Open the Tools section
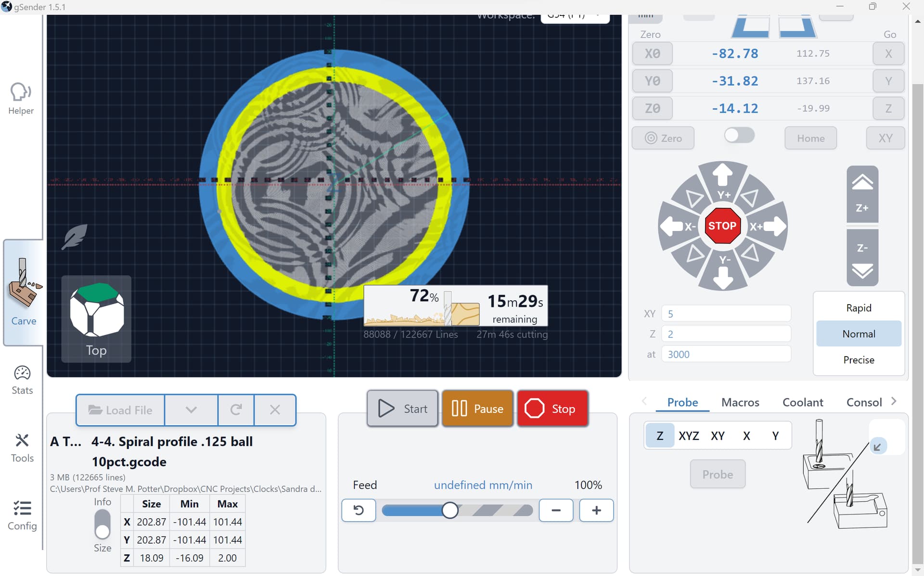This screenshot has width=924, height=576. tap(22, 448)
